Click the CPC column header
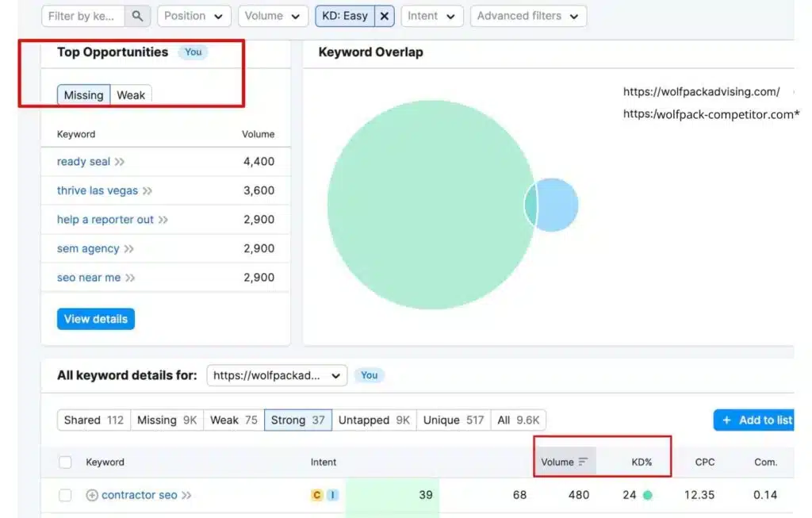This screenshot has height=518, width=812. point(705,462)
